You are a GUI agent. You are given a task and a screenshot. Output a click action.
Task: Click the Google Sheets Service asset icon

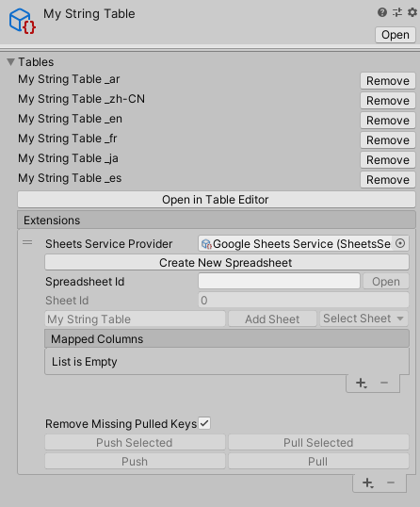[x=206, y=244]
